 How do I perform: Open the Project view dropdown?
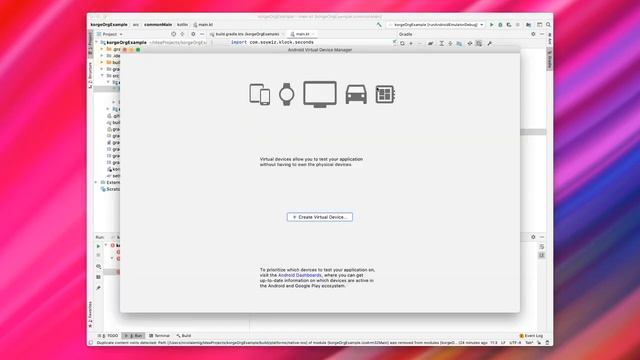click(110, 34)
